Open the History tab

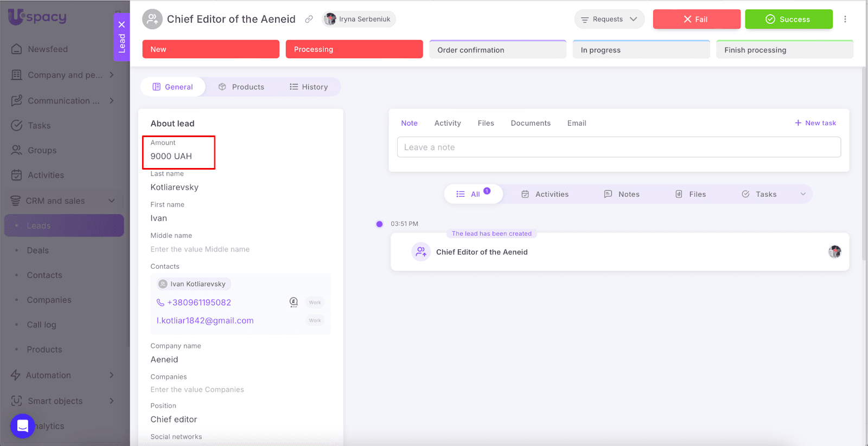pyautogui.click(x=309, y=87)
